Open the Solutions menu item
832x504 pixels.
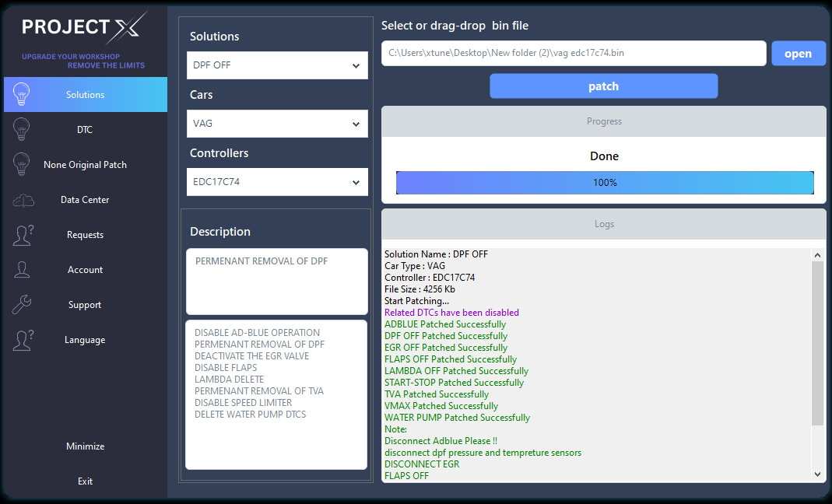(86, 94)
